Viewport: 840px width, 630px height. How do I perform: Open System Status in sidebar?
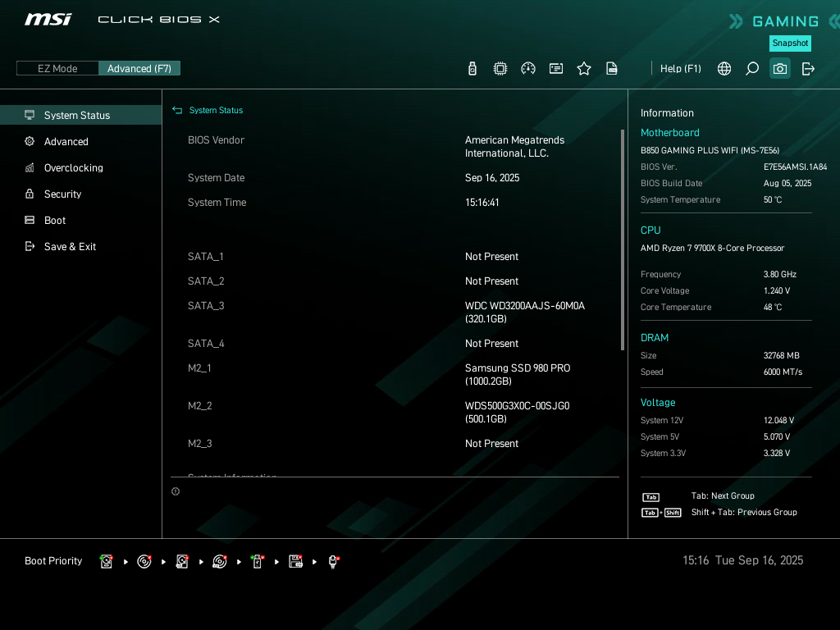point(80,115)
